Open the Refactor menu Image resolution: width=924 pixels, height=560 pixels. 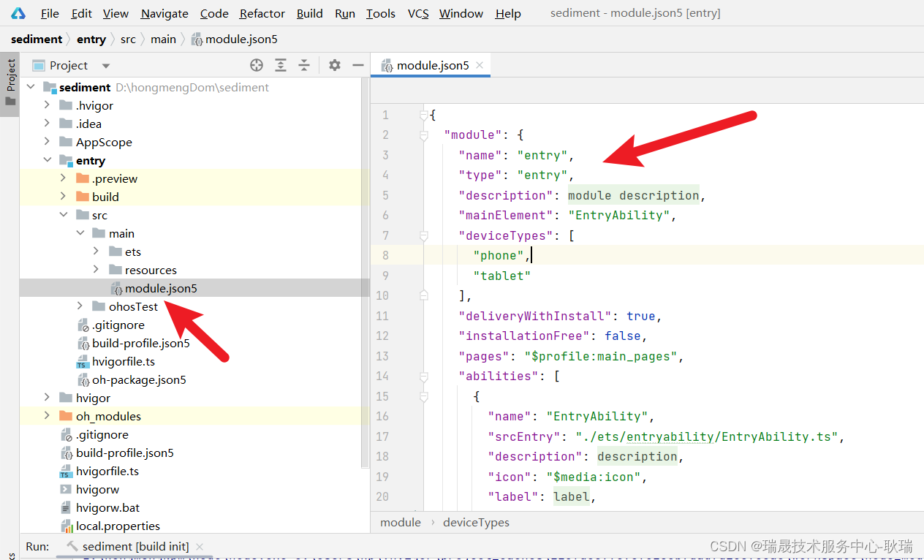tap(262, 13)
